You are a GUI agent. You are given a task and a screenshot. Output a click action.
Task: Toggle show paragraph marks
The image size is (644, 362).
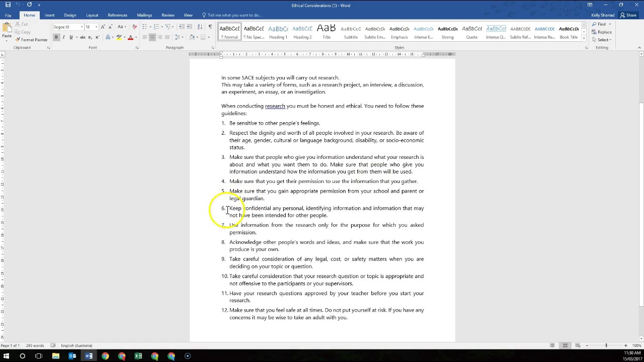[210, 27]
